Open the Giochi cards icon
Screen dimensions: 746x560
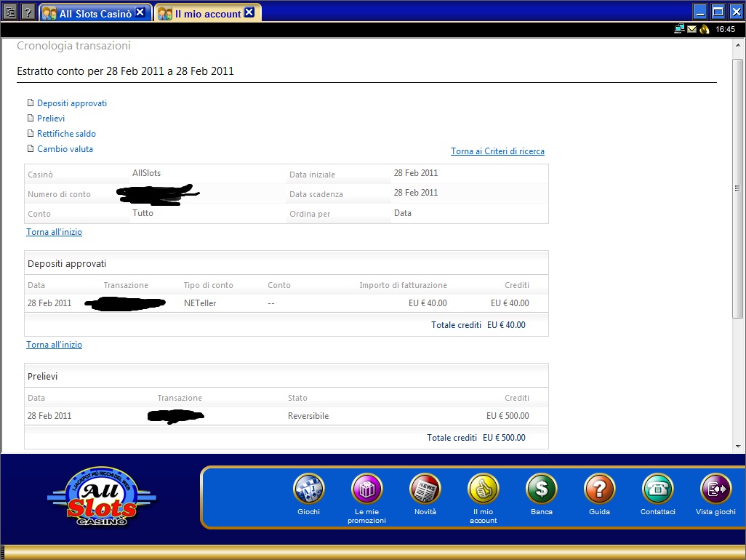pos(309,489)
